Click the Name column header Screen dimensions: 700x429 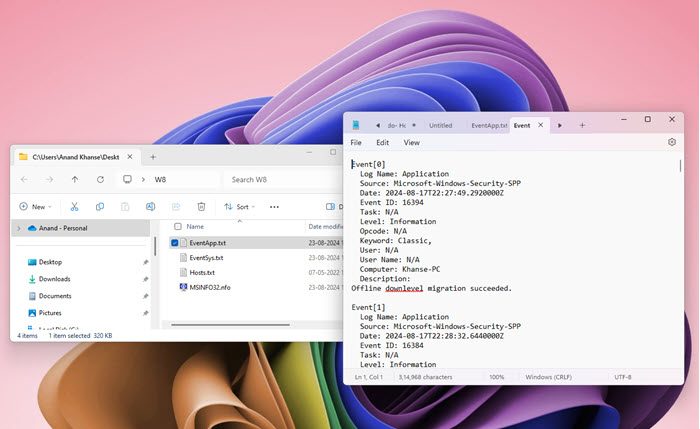195,227
